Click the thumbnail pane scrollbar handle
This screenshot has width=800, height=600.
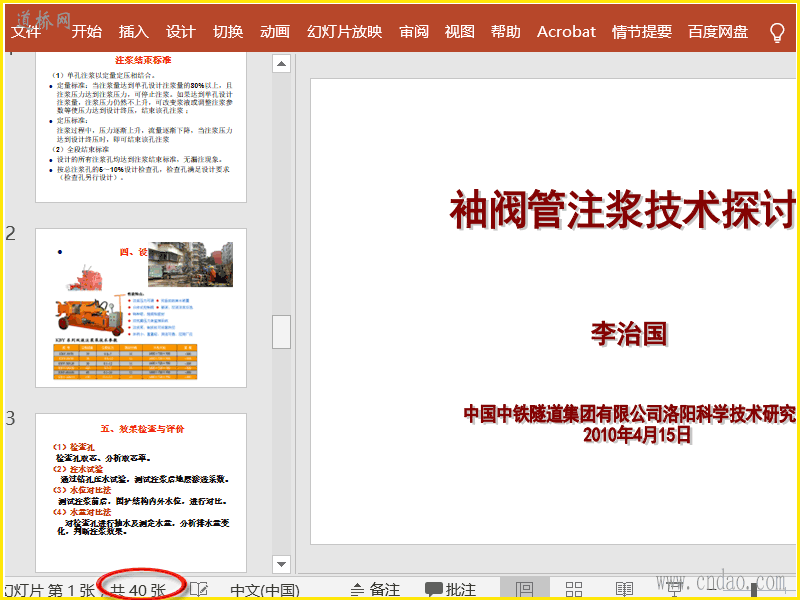[x=281, y=332]
